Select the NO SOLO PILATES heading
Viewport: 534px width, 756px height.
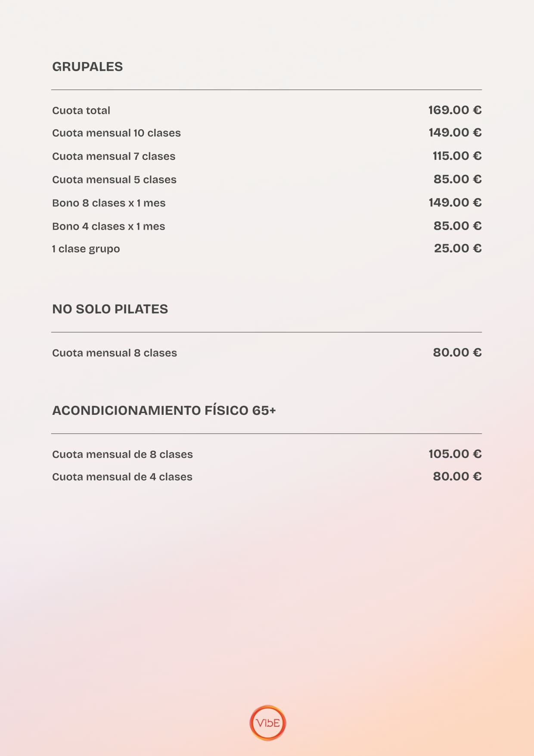tap(110, 309)
